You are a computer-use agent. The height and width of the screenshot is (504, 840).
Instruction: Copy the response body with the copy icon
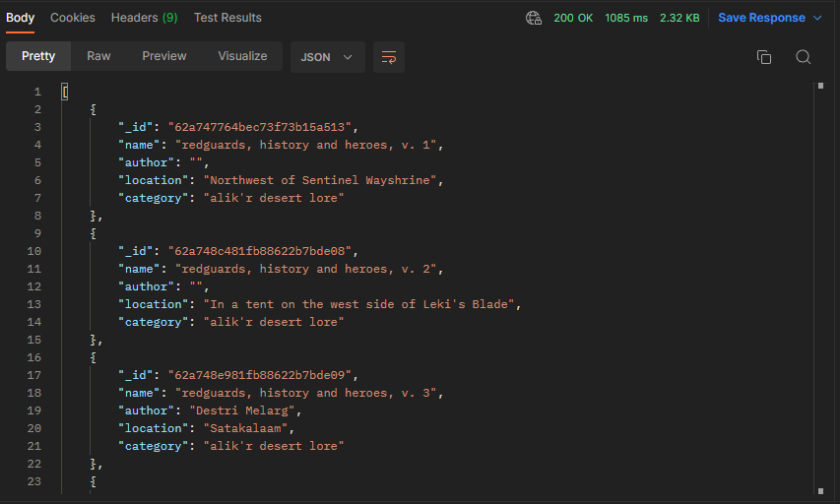pos(764,57)
